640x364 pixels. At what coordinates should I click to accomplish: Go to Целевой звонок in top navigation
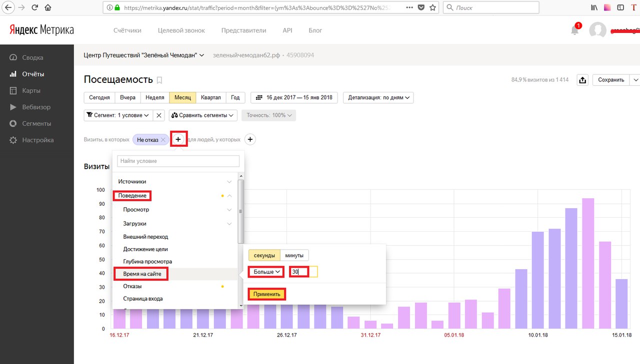[x=181, y=30]
